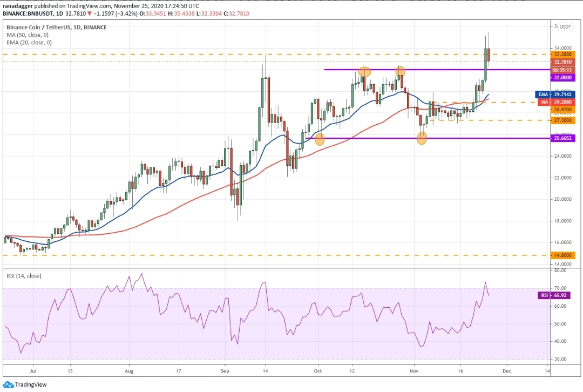Click the USDT currency label on the price axis
Screen dimensions: 583x392
tap(566, 27)
